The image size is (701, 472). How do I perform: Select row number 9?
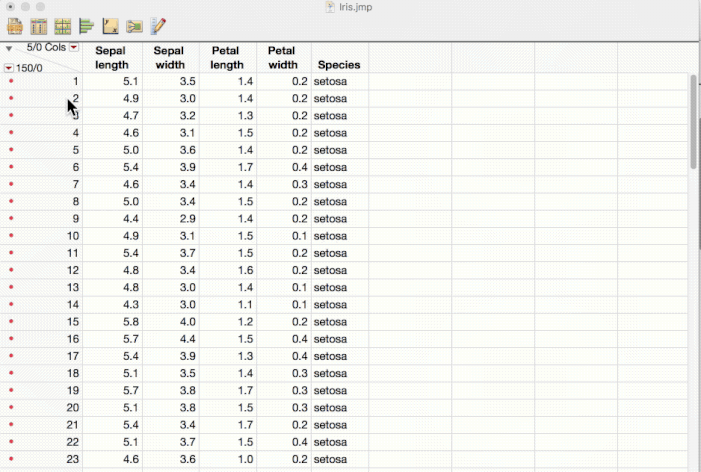pyautogui.click(x=76, y=219)
